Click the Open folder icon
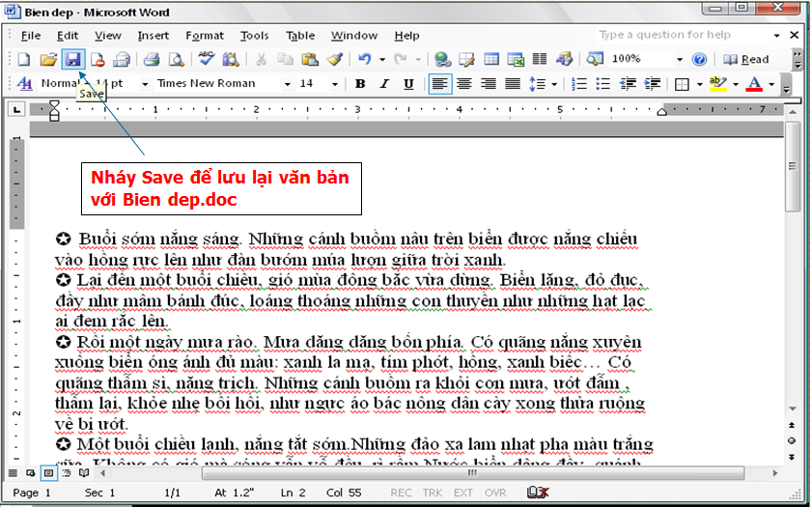The height and width of the screenshot is (507, 812). [x=48, y=60]
